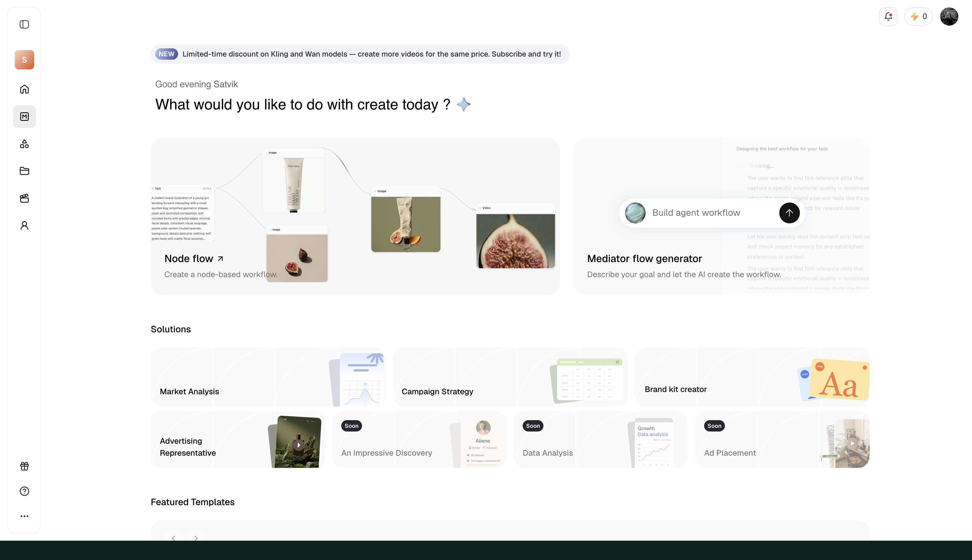Open the folder icon in the sidebar
972x560 pixels.
24,171
